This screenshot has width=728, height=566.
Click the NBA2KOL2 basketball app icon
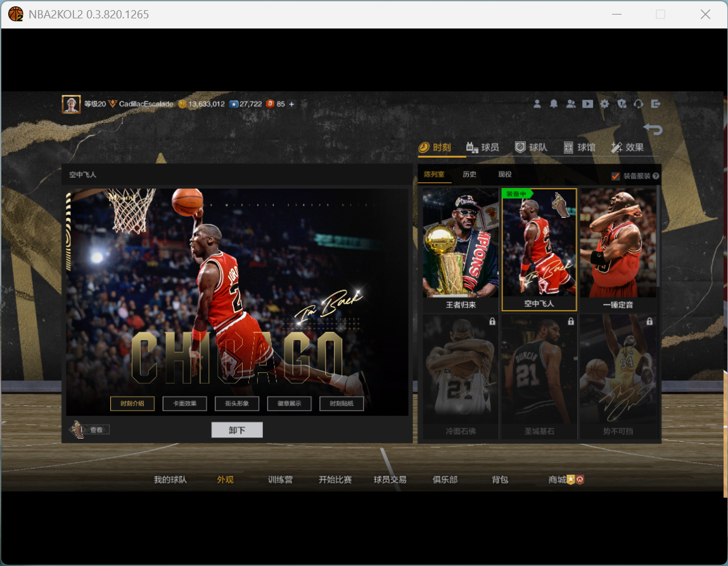click(x=15, y=15)
